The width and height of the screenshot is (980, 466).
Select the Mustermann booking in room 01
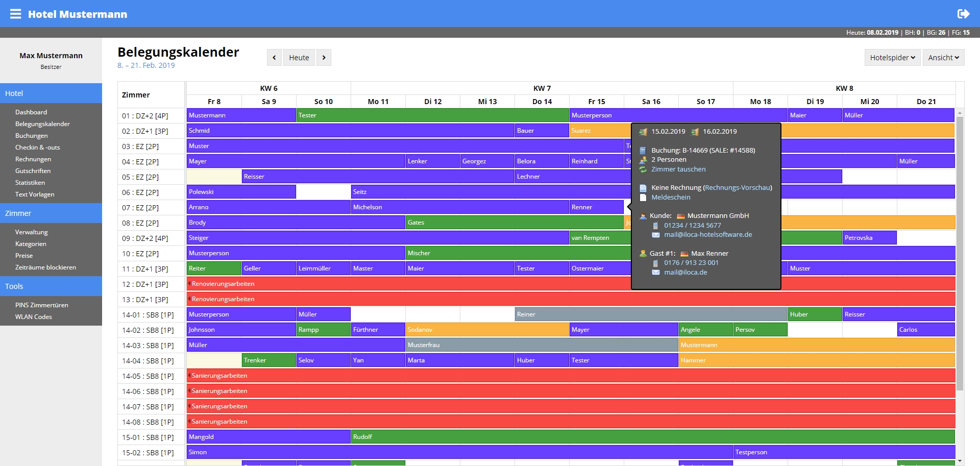pos(241,115)
